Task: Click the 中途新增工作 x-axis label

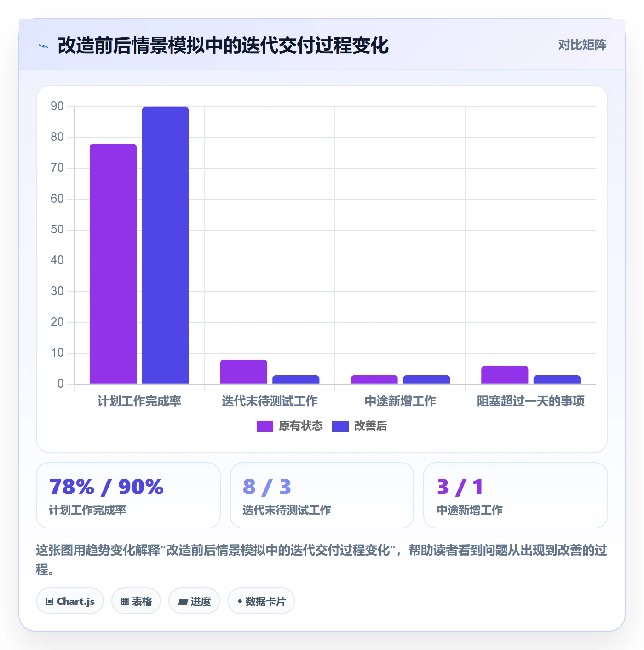Action: (x=400, y=401)
